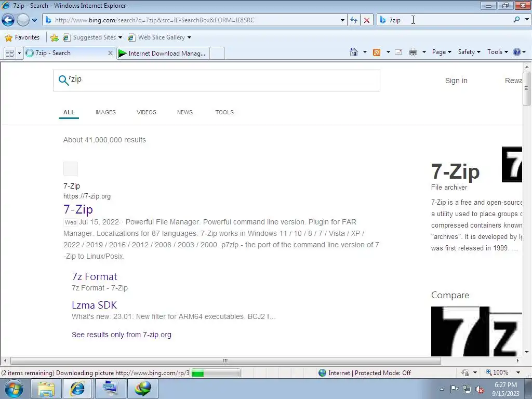Open a new blank tab
Image resolution: width=532 pixels, height=399 pixels.
(217, 54)
